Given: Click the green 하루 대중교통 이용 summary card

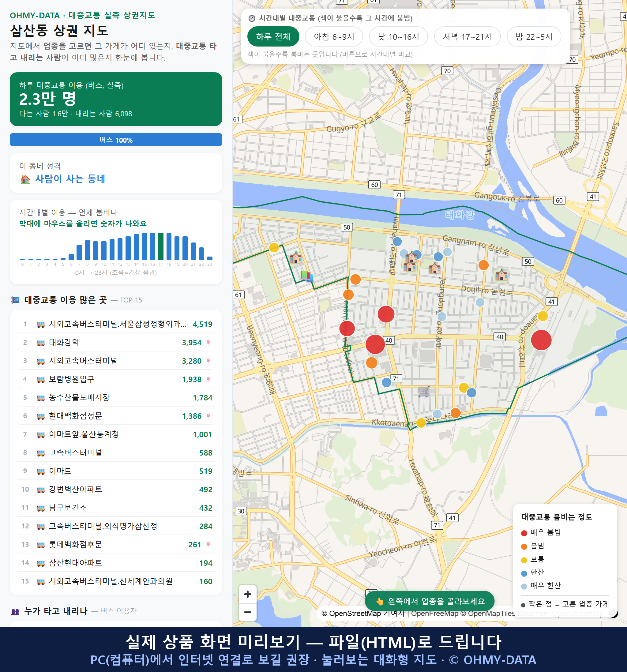Looking at the screenshot, I should click(x=116, y=99).
